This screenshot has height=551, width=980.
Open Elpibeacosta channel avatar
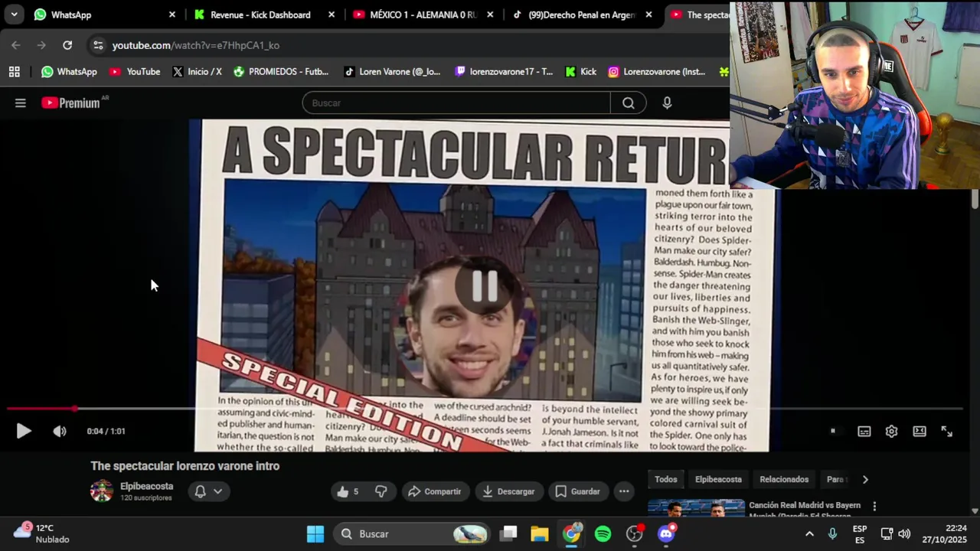(102, 491)
